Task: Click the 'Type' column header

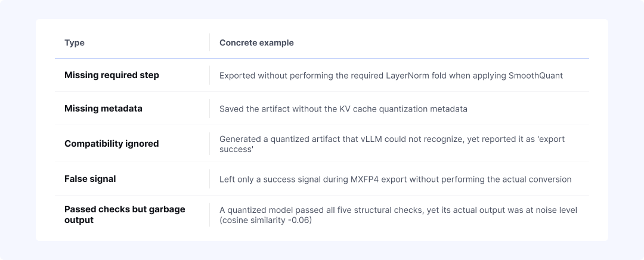Action: coord(75,43)
